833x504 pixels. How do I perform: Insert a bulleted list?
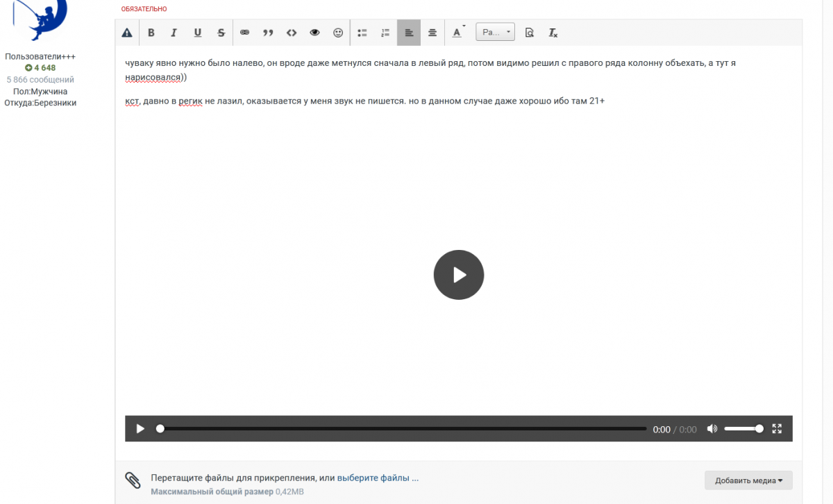(x=362, y=33)
